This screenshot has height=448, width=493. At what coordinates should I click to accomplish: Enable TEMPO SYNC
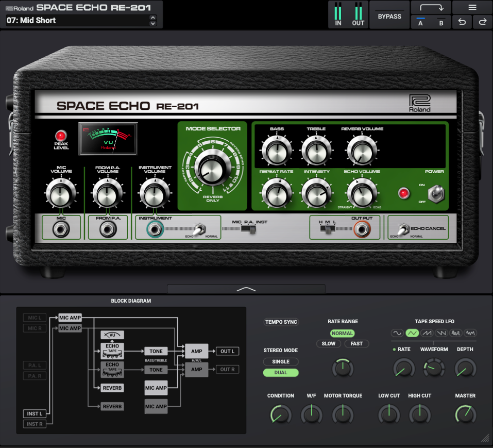click(281, 322)
